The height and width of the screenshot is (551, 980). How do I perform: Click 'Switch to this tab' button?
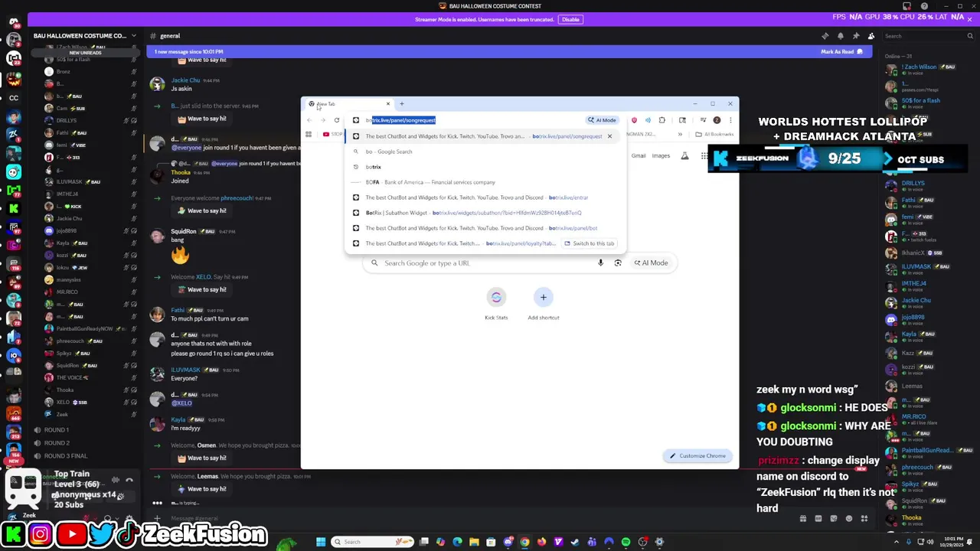tap(589, 243)
